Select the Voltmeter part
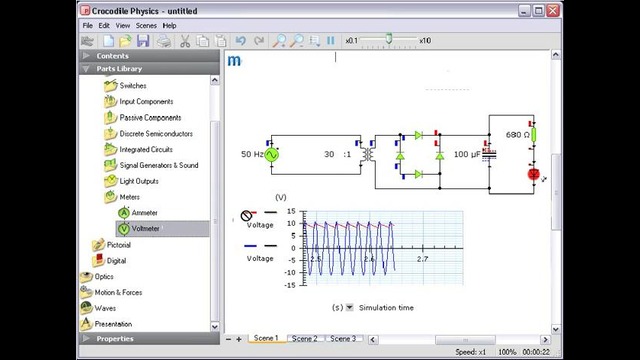Image resolution: width=640 pixels, height=360 pixels. coord(162,229)
